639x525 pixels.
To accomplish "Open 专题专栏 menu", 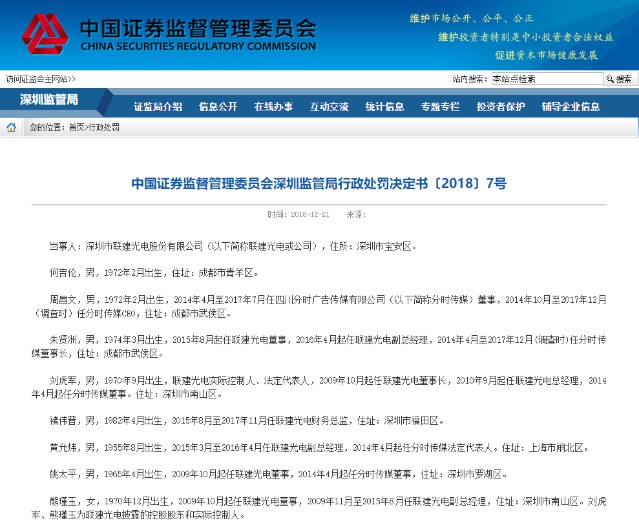I will click(440, 107).
